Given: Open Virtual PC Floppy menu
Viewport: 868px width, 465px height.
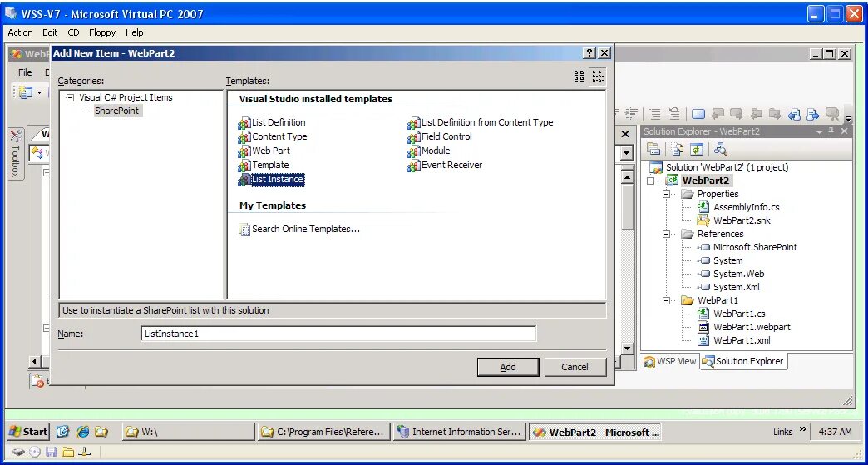Looking at the screenshot, I should pyautogui.click(x=102, y=32).
